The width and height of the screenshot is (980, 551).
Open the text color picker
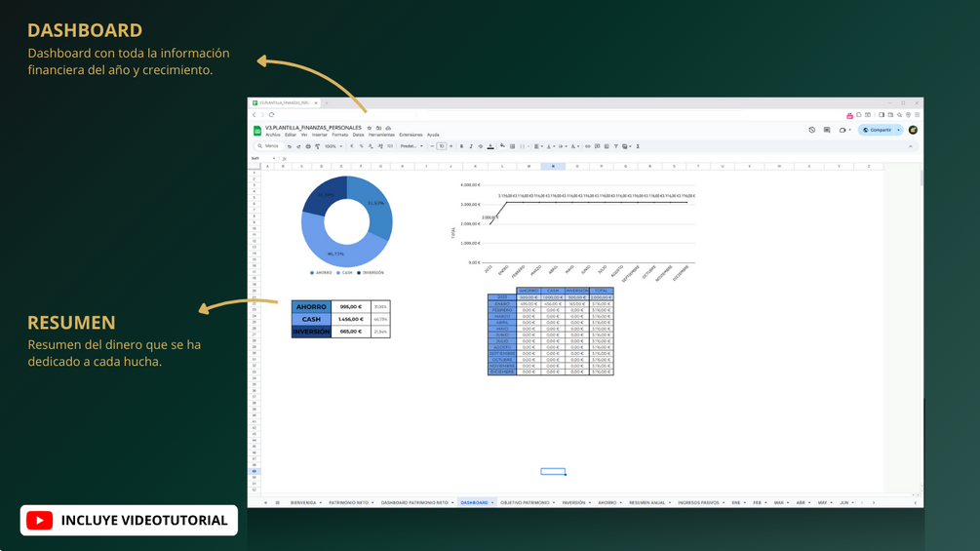[490, 146]
